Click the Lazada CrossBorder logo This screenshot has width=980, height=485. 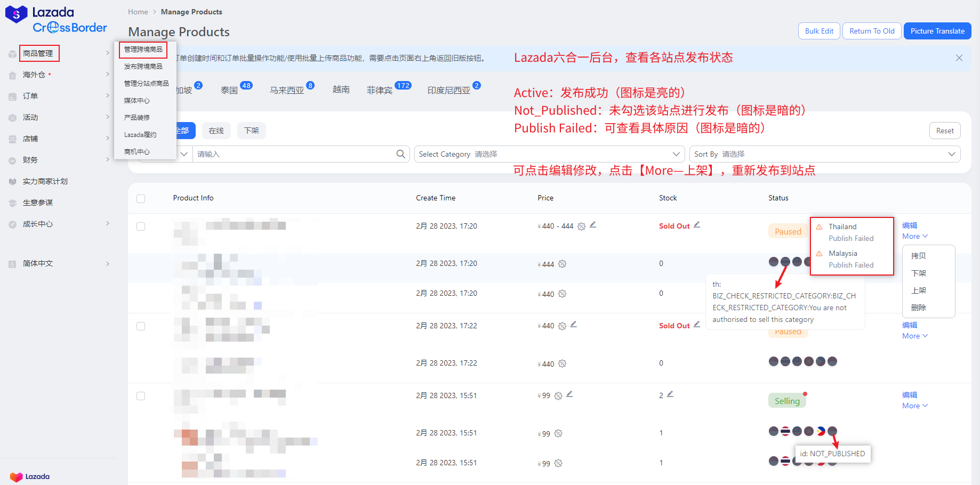(x=56, y=20)
